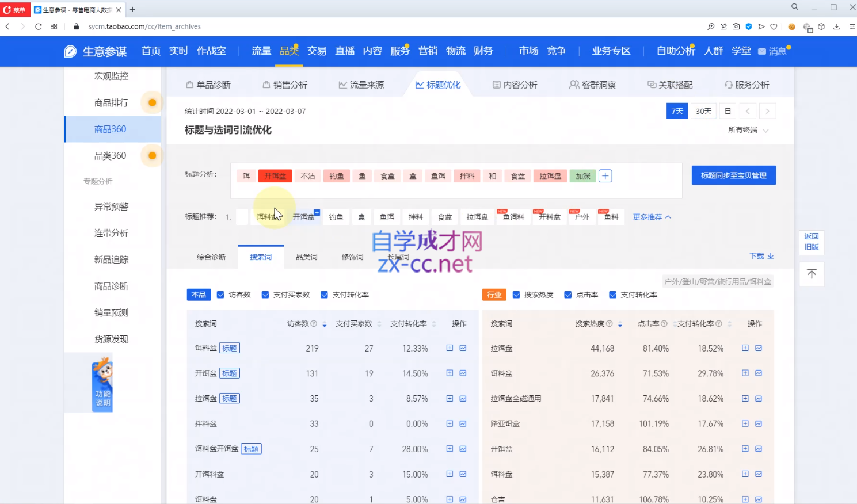Screen dimensions: 857x504
Task: Go to previous period arrow
Action: tap(748, 111)
